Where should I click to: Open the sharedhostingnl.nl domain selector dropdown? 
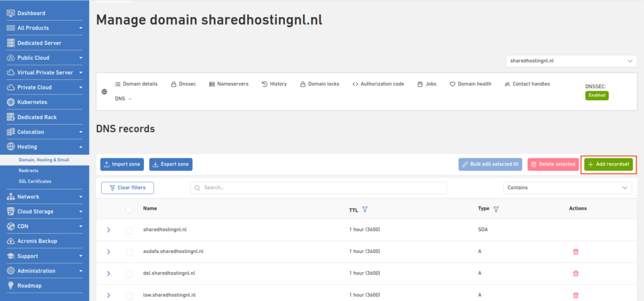coord(571,61)
